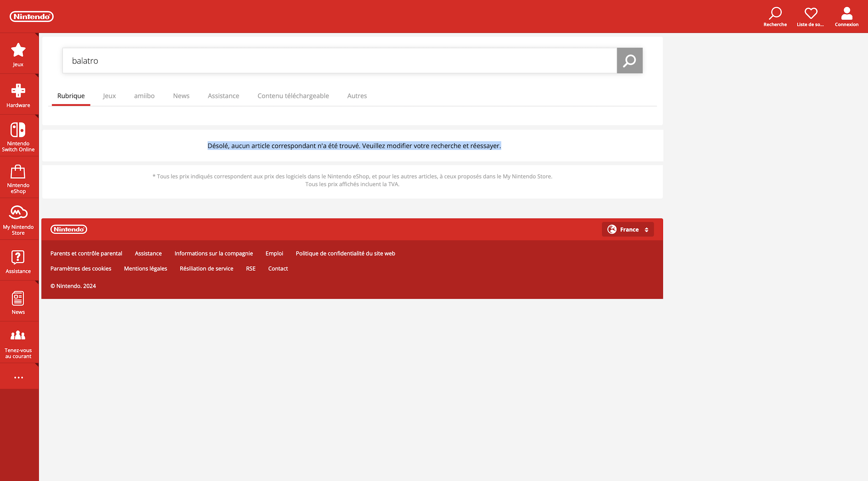
Task: Open the RSE footer link
Action: pos(251,268)
